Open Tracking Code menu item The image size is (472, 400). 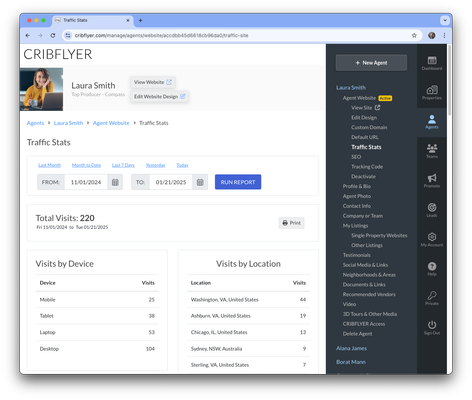367,167
